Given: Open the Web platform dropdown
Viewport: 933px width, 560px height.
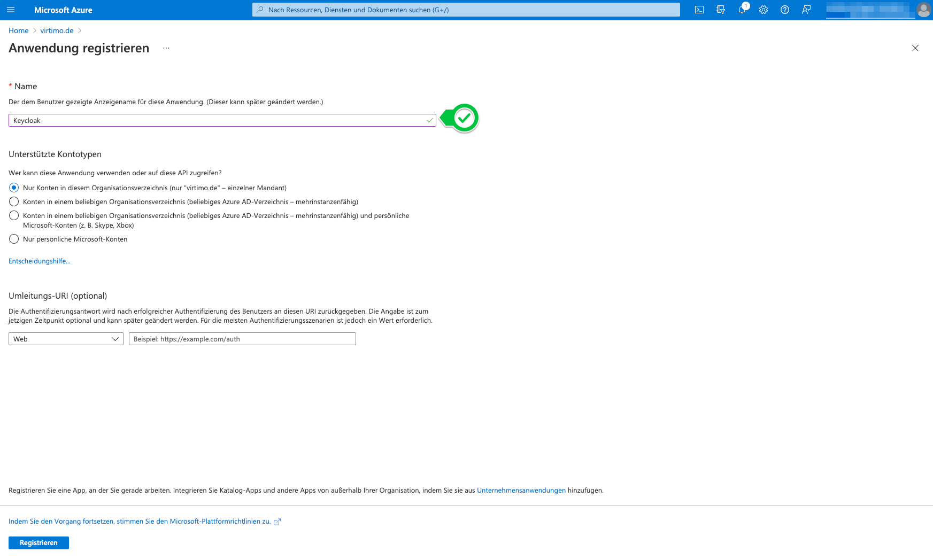Looking at the screenshot, I should [x=65, y=339].
